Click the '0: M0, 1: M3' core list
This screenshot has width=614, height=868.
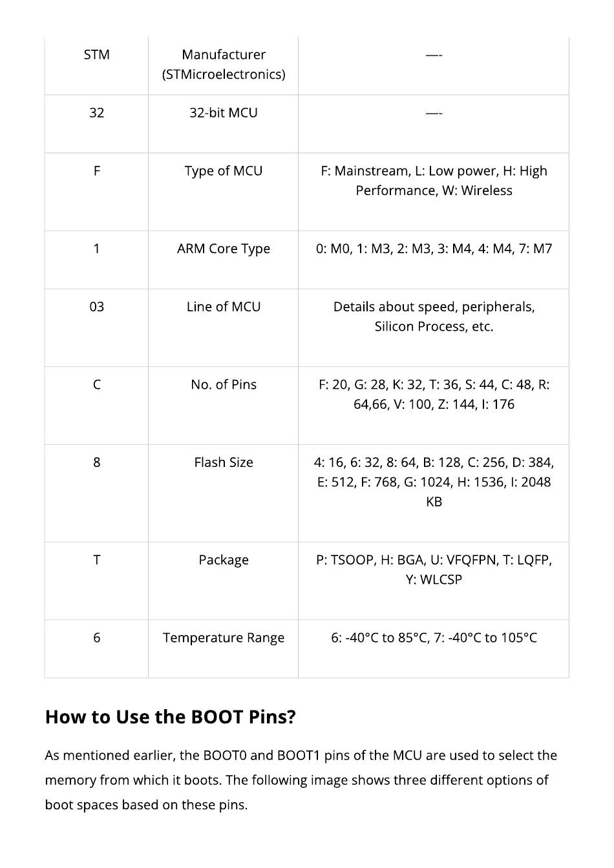[x=434, y=249]
